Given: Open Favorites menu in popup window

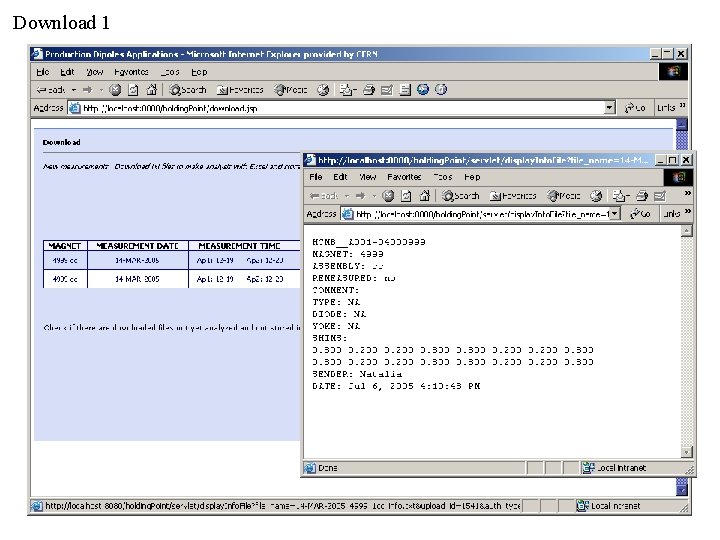Looking at the screenshot, I should (404, 177).
